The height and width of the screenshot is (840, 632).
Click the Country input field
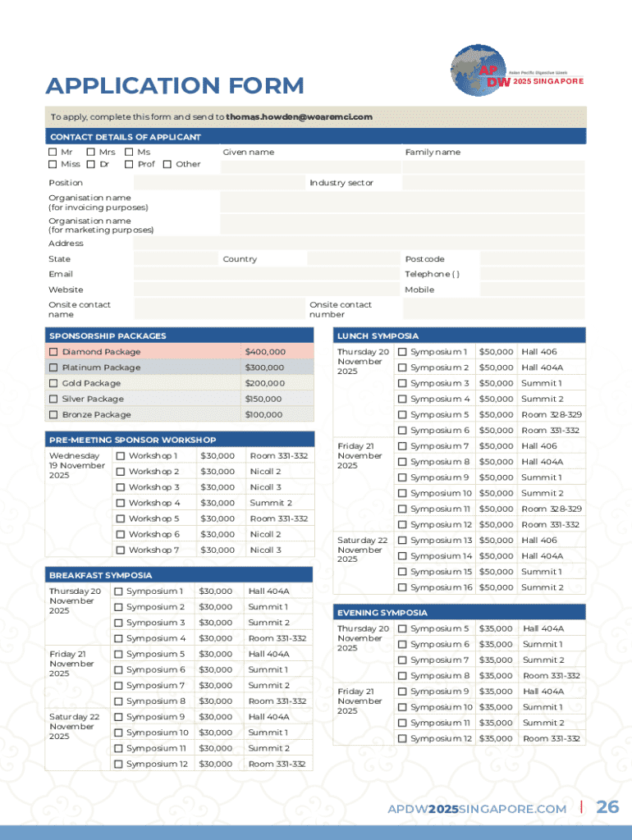(354, 258)
